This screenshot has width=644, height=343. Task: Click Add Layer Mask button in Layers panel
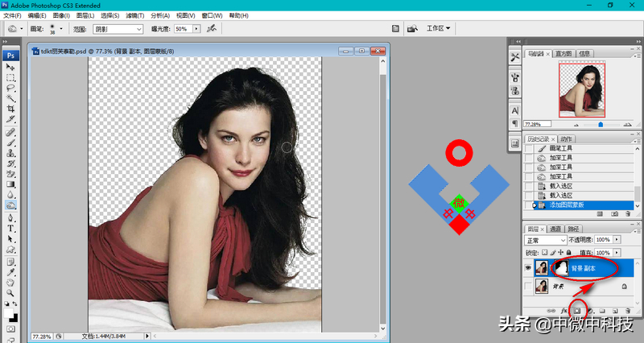pyautogui.click(x=577, y=310)
